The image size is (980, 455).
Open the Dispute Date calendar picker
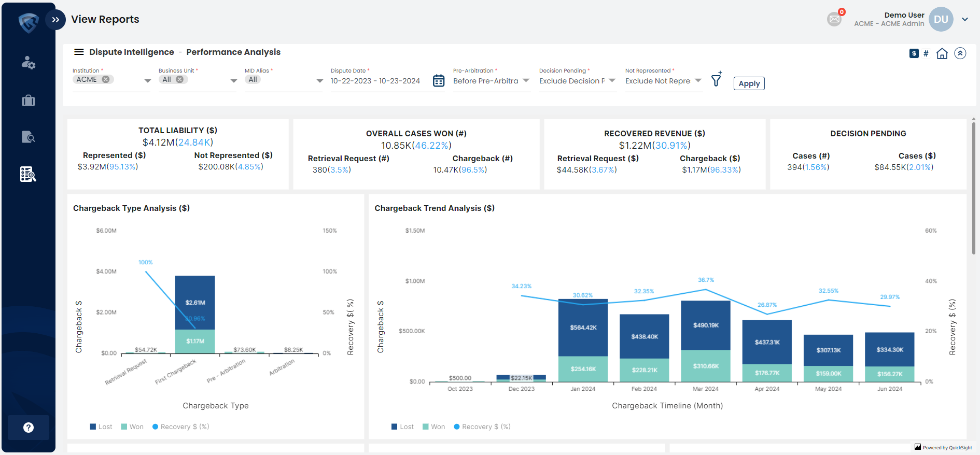tap(439, 81)
